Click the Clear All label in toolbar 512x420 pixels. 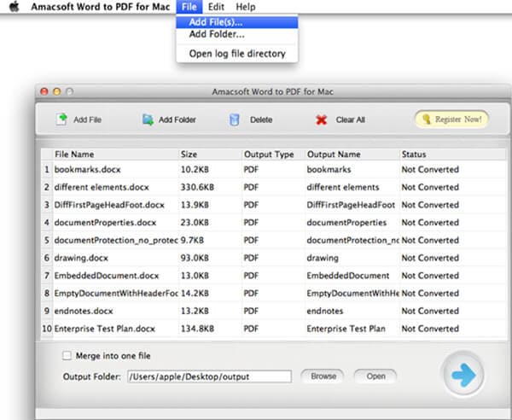click(351, 120)
